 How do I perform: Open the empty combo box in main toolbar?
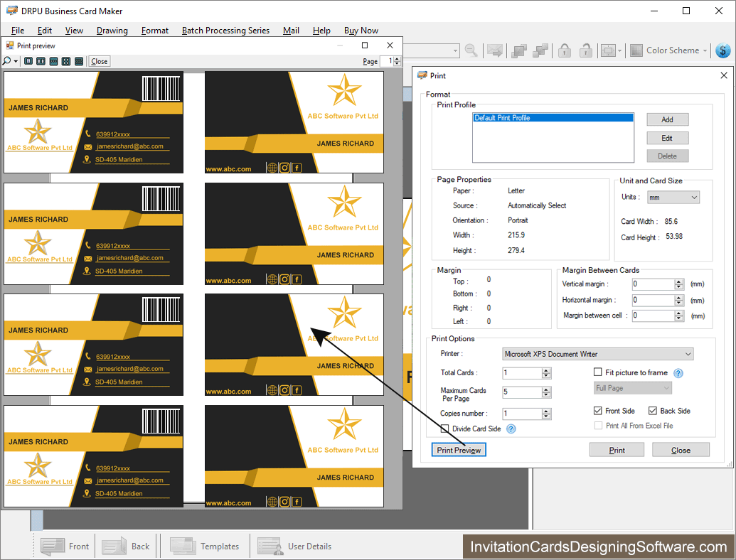(432, 50)
